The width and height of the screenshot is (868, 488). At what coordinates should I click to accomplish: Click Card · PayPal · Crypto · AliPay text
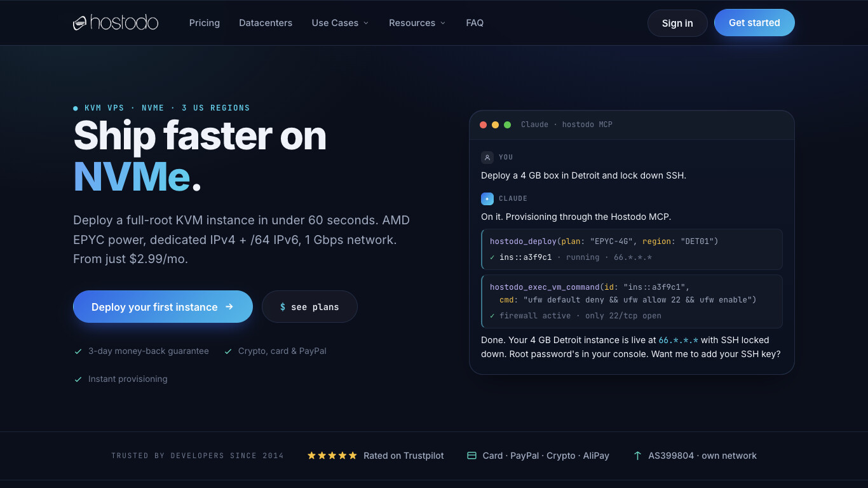[x=546, y=456]
